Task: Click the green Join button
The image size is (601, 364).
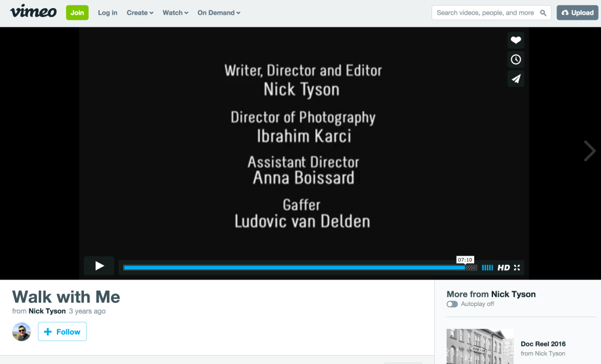Action: pos(77,13)
